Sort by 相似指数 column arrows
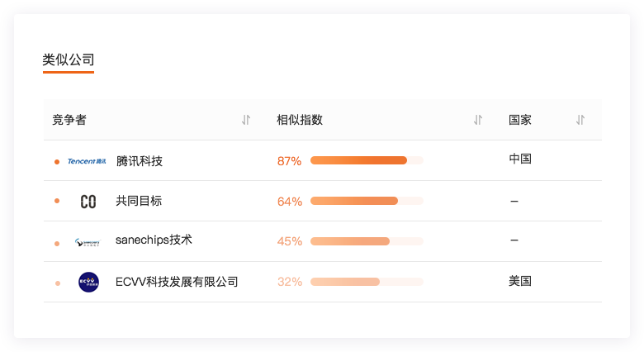The height and width of the screenshot is (352, 644). pyautogui.click(x=478, y=120)
